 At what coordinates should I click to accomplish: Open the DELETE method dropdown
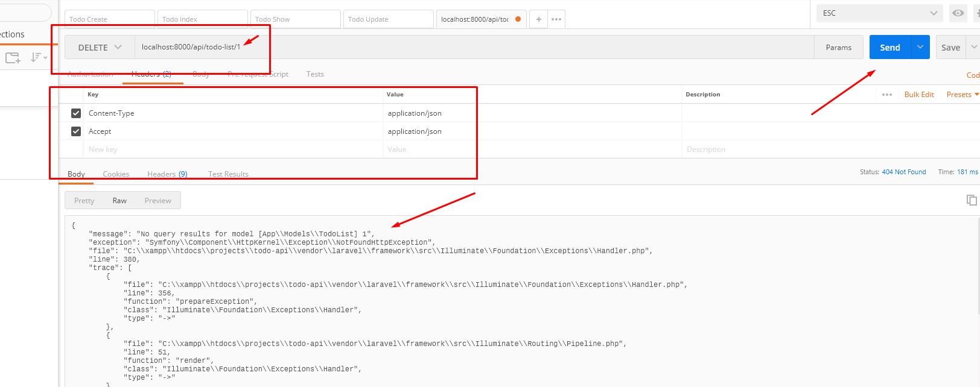tap(100, 48)
